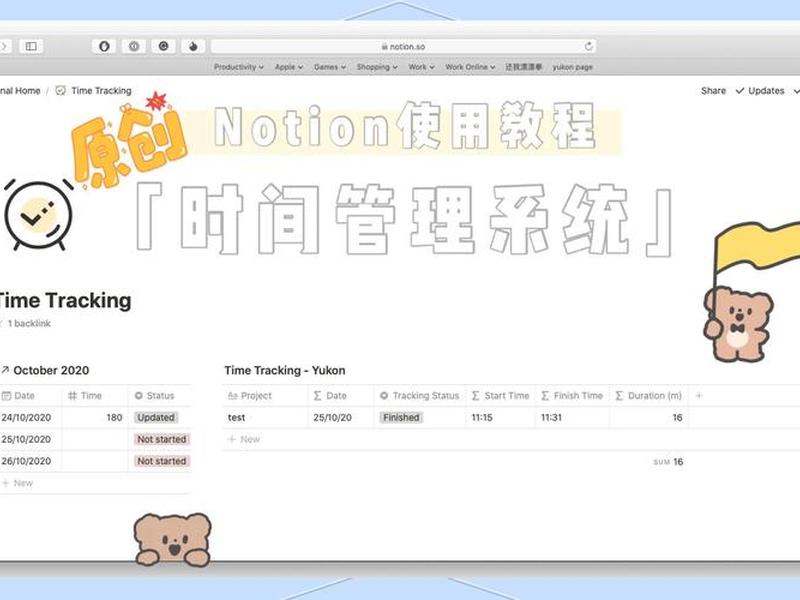This screenshot has width=800, height=600.
Task: Open the yukon page bookmark
Action: coord(572,67)
